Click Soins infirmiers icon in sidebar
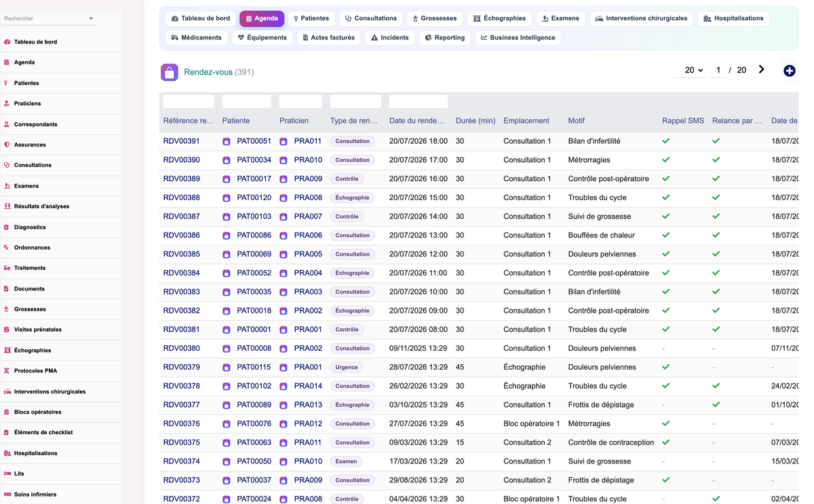Viewport: 814px width, 504px height. [x=7, y=495]
